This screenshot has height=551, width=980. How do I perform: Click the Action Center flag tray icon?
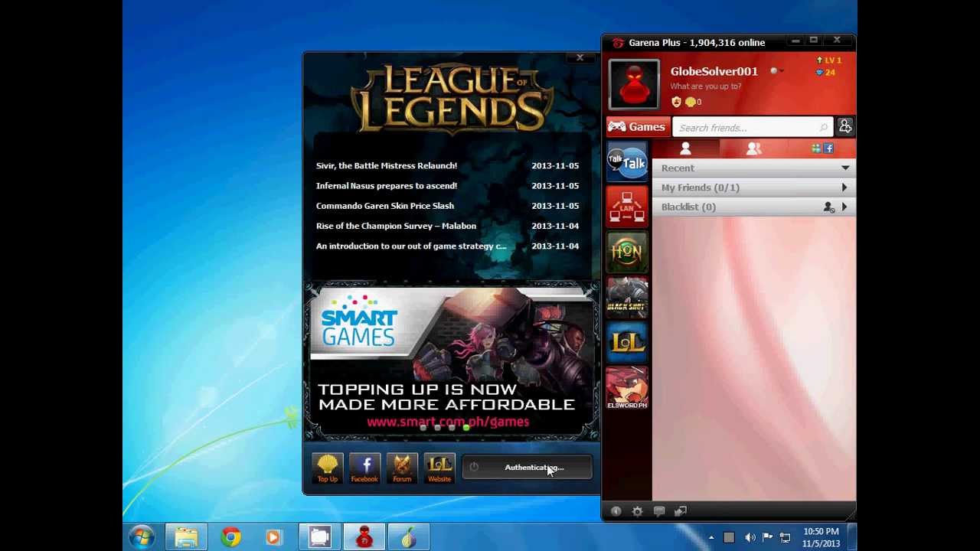[767, 537]
